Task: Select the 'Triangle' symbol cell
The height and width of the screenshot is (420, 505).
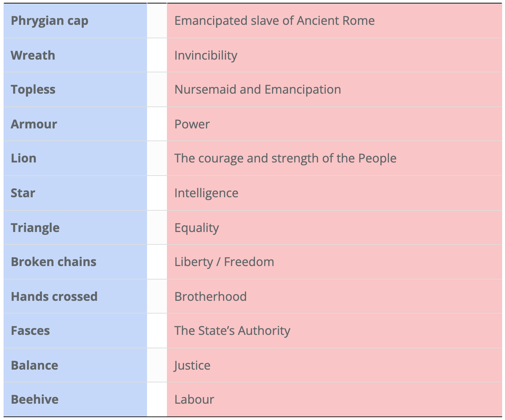Action: (35, 228)
